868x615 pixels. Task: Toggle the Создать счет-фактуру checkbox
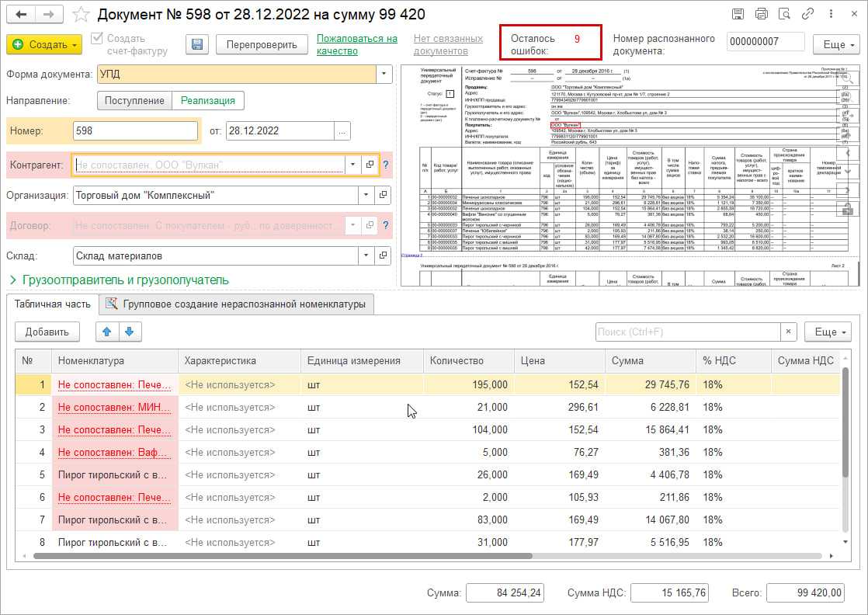tap(97, 39)
